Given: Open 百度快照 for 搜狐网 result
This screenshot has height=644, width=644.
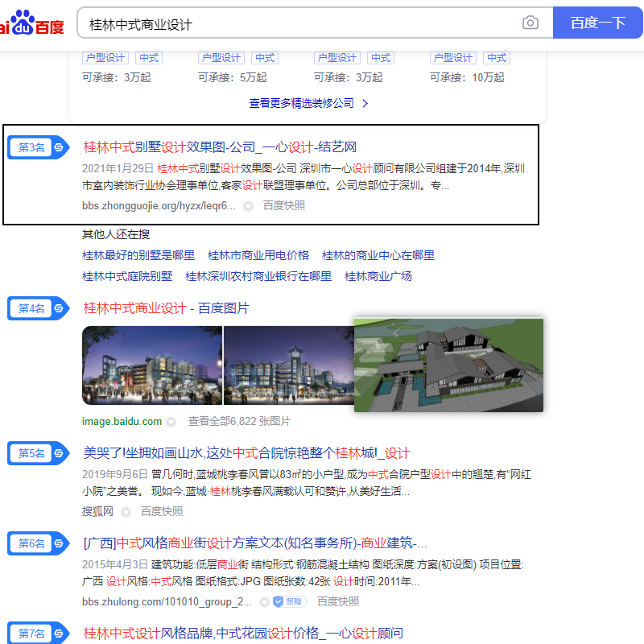Looking at the screenshot, I should [162, 511].
